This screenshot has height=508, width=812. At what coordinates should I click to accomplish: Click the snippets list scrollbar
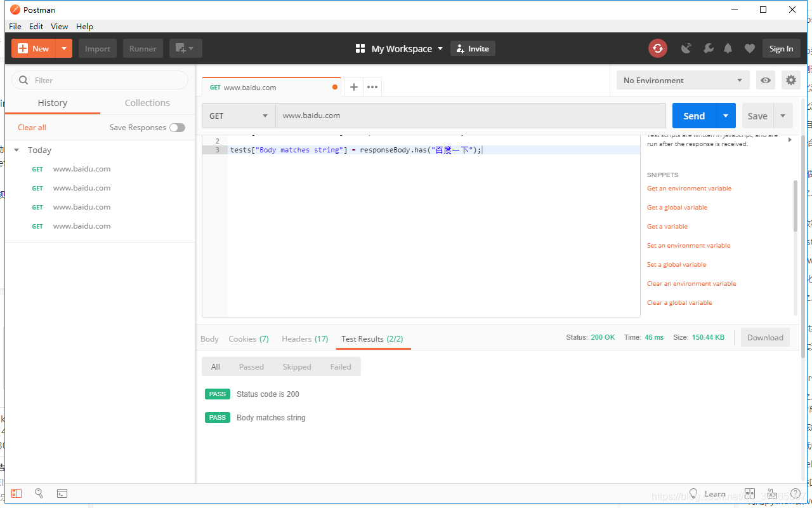pyautogui.click(x=796, y=205)
